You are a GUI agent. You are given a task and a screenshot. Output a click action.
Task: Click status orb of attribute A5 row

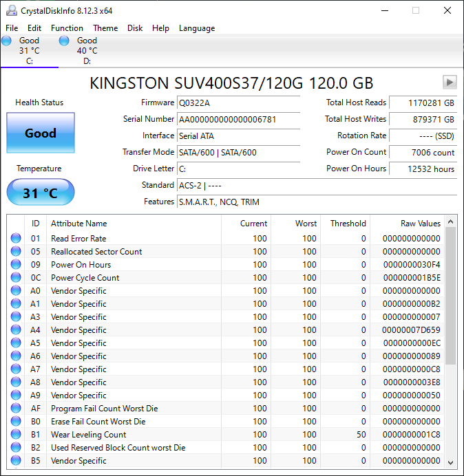coord(16,343)
